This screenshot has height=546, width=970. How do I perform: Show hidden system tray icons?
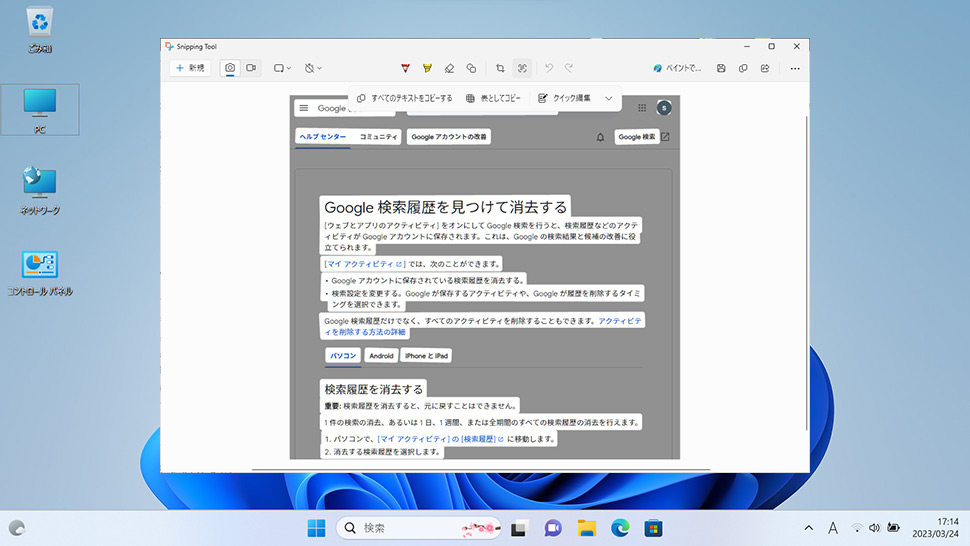809,528
